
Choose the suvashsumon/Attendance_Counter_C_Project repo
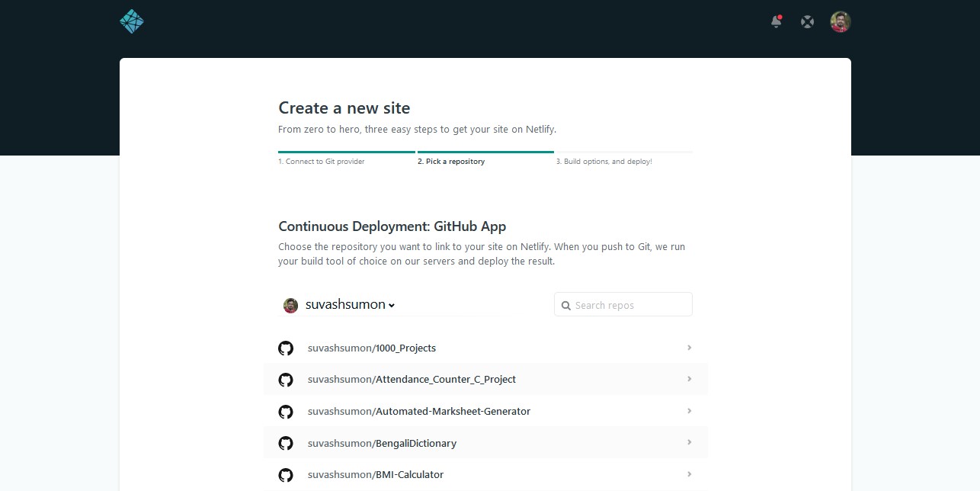click(486, 379)
